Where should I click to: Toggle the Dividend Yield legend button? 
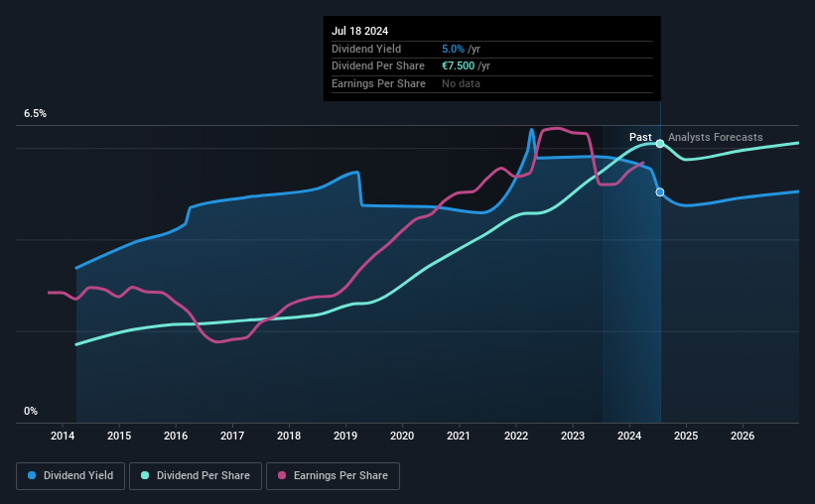coord(70,476)
